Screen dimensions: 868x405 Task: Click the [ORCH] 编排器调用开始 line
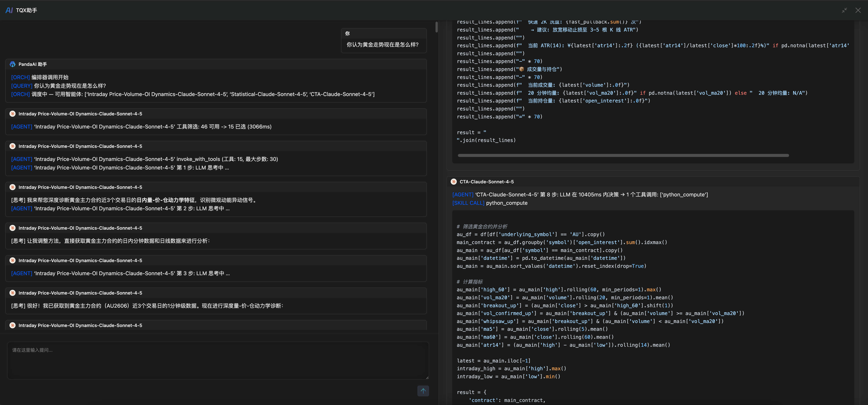40,77
